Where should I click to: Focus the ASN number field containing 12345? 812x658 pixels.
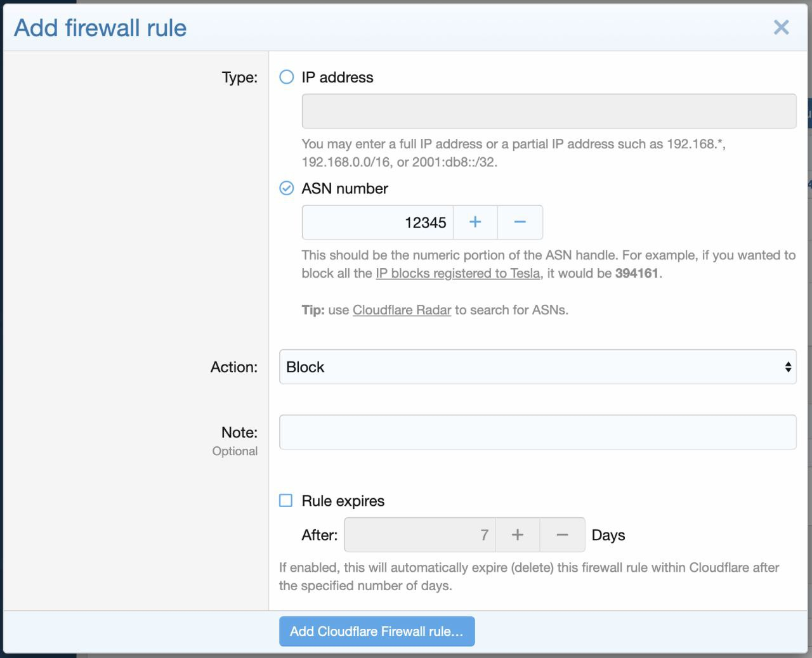pyautogui.click(x=377, y=223)
